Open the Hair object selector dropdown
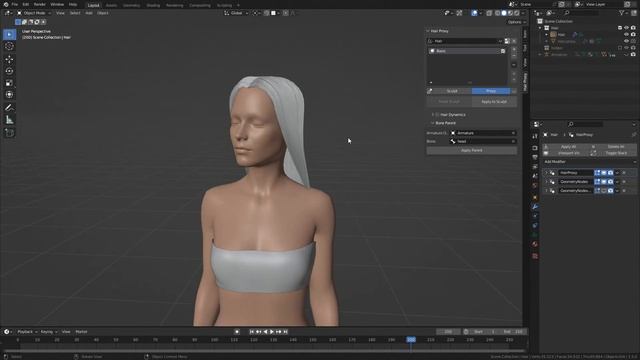The width and height of the screenshot is (640, 360). [x=465, y=41]
